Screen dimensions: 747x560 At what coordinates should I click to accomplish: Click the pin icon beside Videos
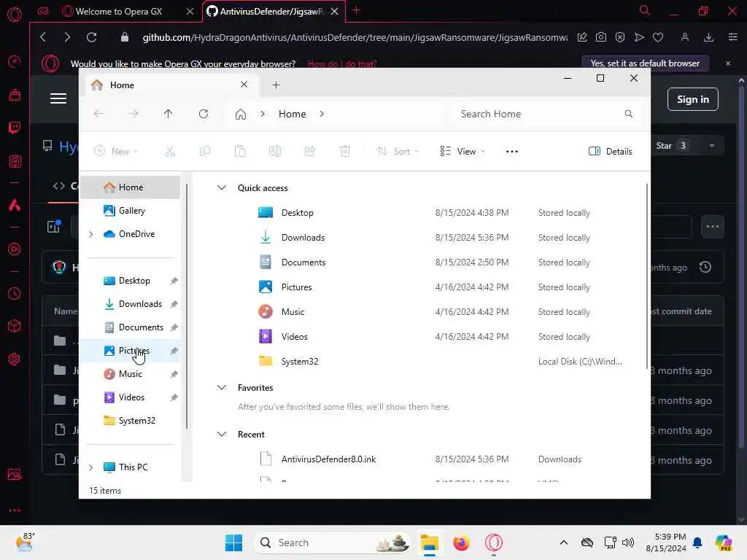pyautogui.click(x=174, y=397)
